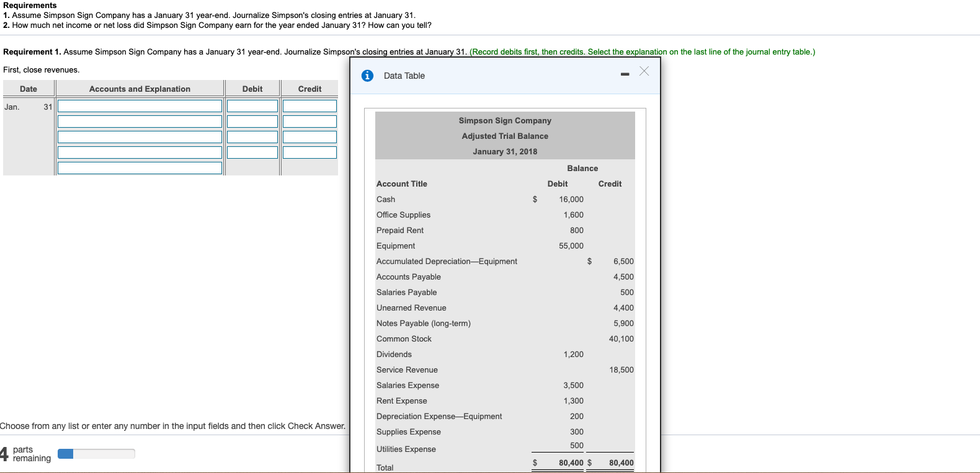The width and height of the screenshot is (980, 473).
Task: Click the Adjusted Trial Balance heading
Action: pos(505,136)
